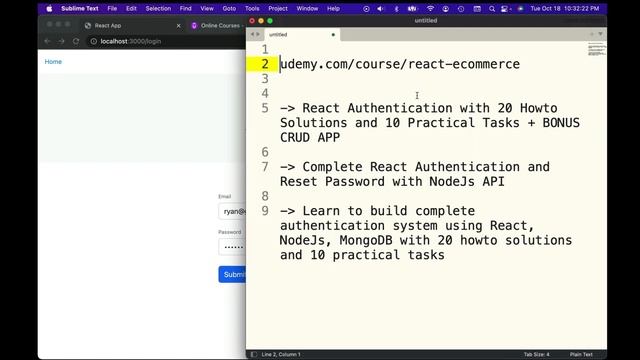Image resolution: width=640 pixels, height=360 pixels.
Task: Click the Password input field
Action: pyautogui.click(x=232, y=247)
